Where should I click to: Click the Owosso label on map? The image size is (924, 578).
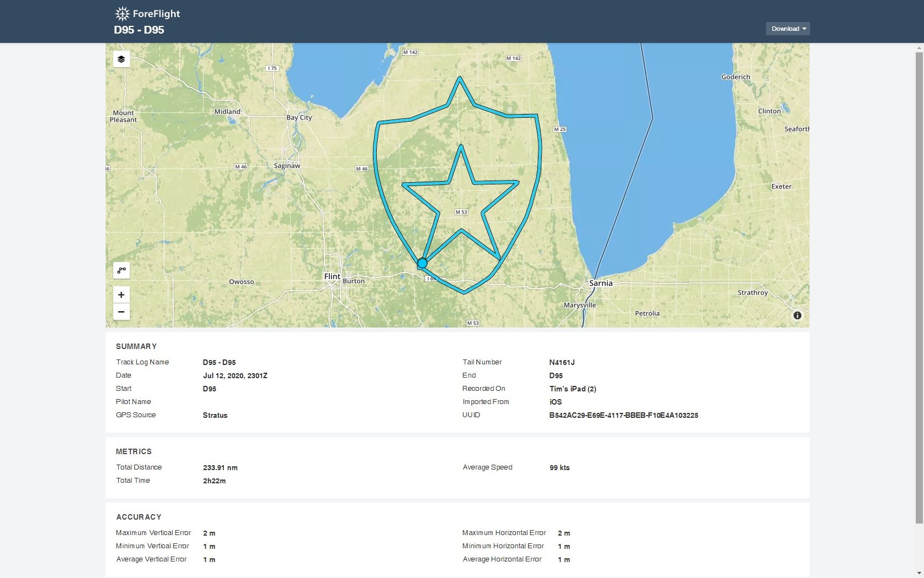(241, 281)
